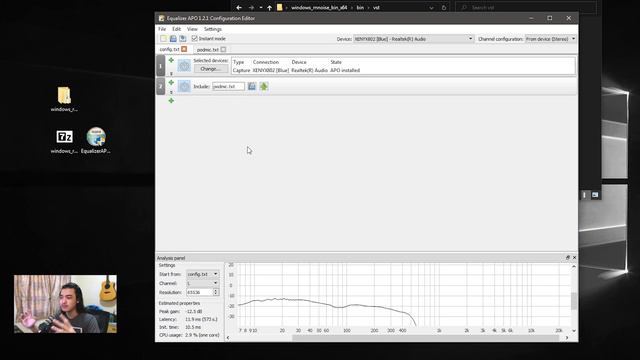Select the row 2 number handle
Viewport: 640px width, 360px height.
click(160, 86)
